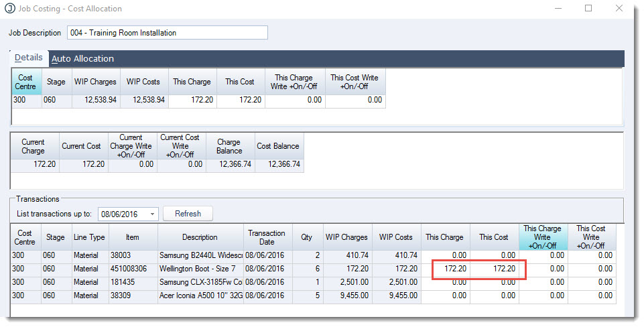The image size is (644, 327).
Task: Click the Current Charge column header
Action: pyautogui.click(x=35, y=146)
